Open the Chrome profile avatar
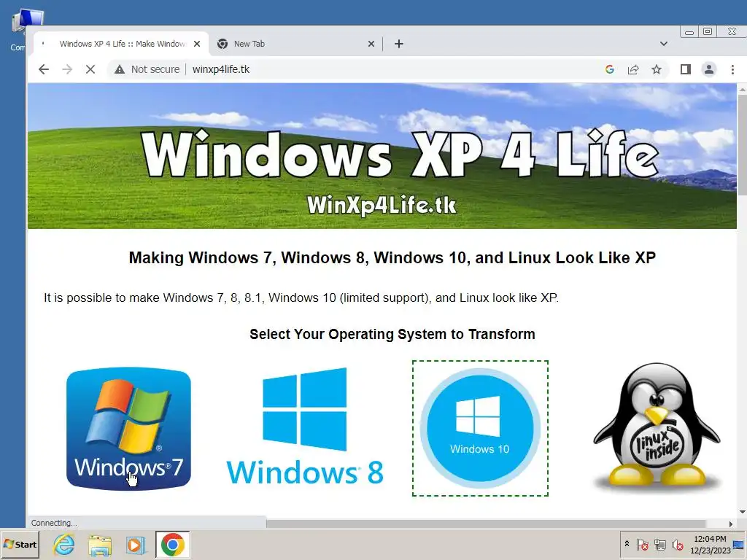 [x=709, y=69]
